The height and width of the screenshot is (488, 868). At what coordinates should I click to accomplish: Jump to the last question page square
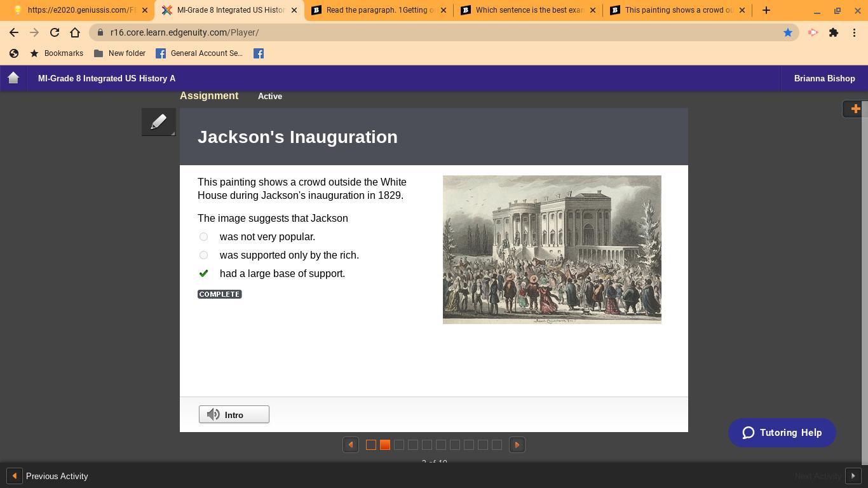click(497, 445)
